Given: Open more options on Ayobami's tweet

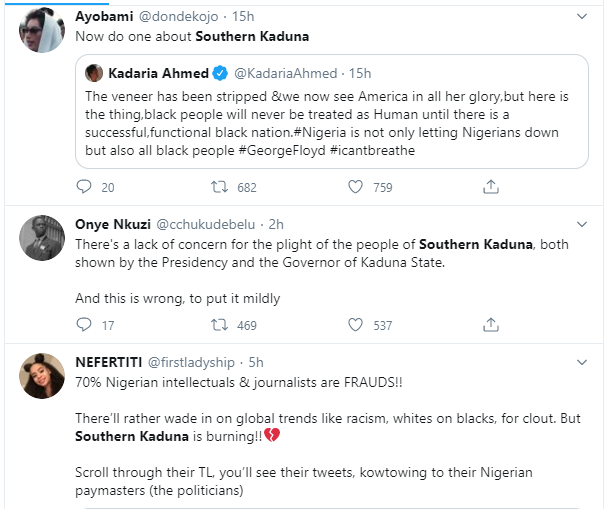Looking at the screenshot, I should click(x=583, y=16).
